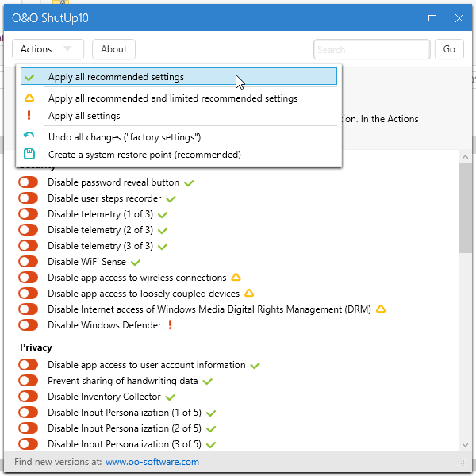The width and height of the screenshot is (476, 476).
Task: Click green checkmark beside Disable telemetry (3 of 3)
Action: click(x=163, y=247)
